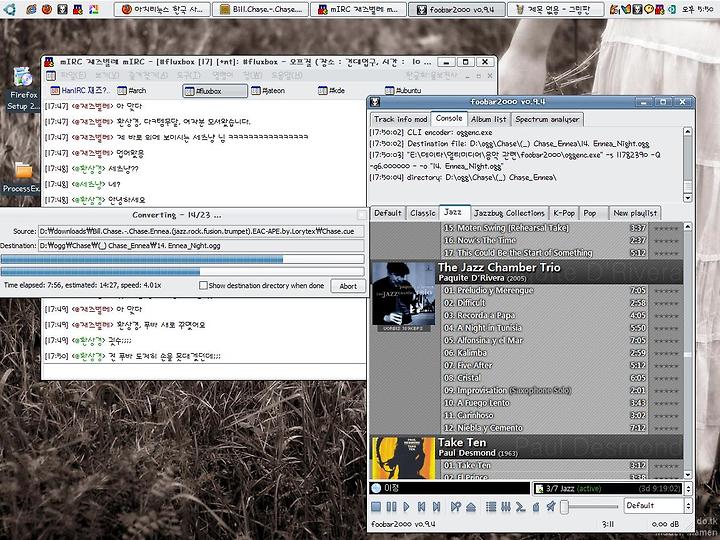Open the untitled Paint taskbar button
The width and height of the screenshot is (720, 540).
(x=555, y=9)
